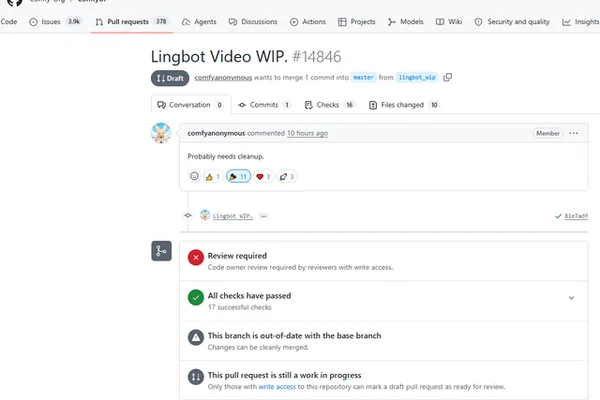Open the add reaction smiley picker
Image resolution: width=600 pixels, height=400 pixels.
194,176
